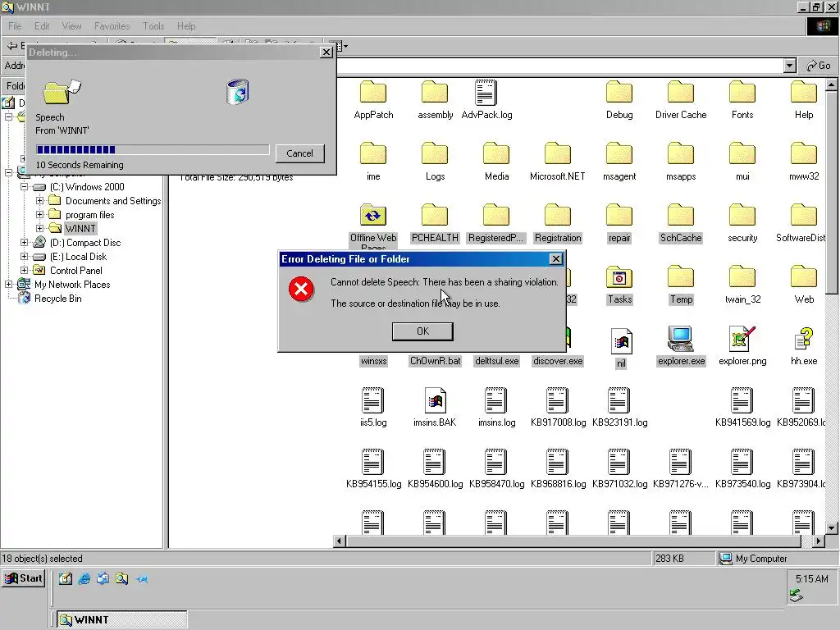Viewport: 840px width, 630px height.
Task: Select the AppPatch folder icon
Action: [x=373, y=92]
